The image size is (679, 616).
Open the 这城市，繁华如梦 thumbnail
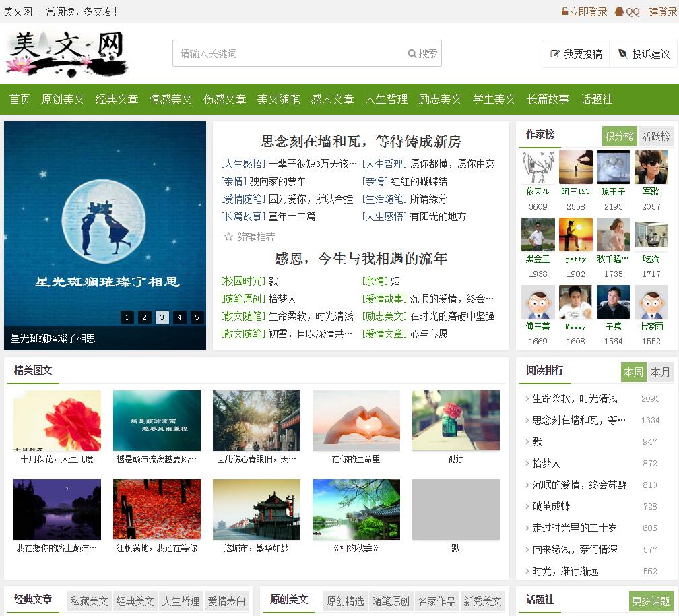pyautogui.click(x=257, y=510)
